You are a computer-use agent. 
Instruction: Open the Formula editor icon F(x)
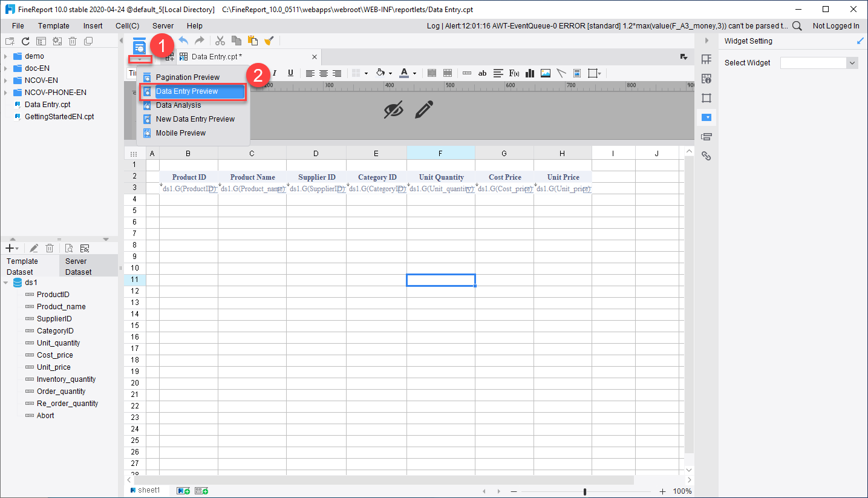click(514, 73)
